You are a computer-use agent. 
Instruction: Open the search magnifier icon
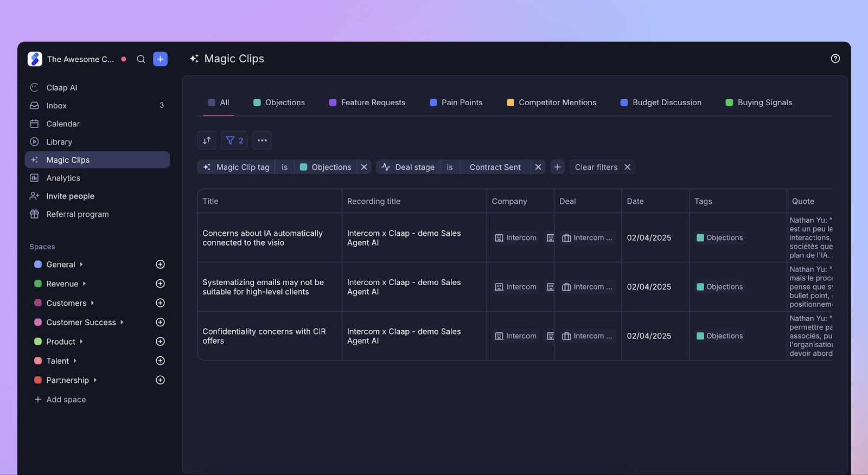coord(141,59)
